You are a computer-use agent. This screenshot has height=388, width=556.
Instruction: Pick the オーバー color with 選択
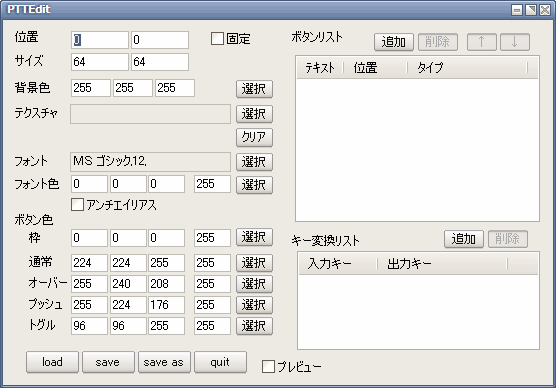[x=254, y=284]
